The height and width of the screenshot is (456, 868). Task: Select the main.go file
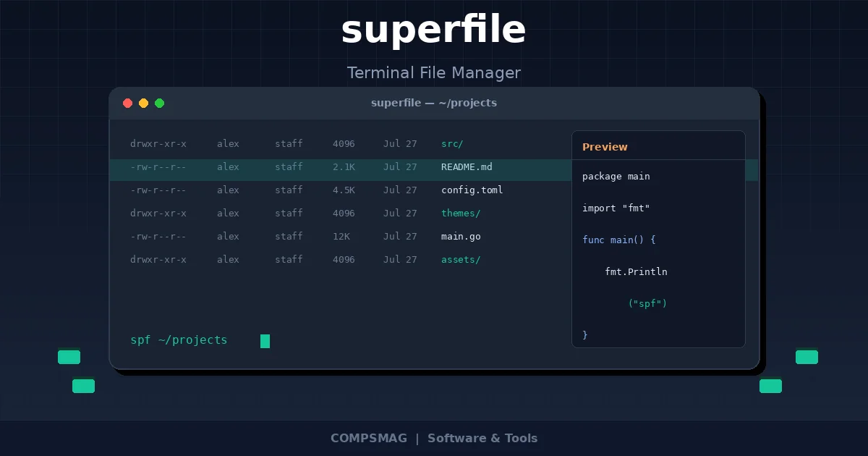click(461, 237)
